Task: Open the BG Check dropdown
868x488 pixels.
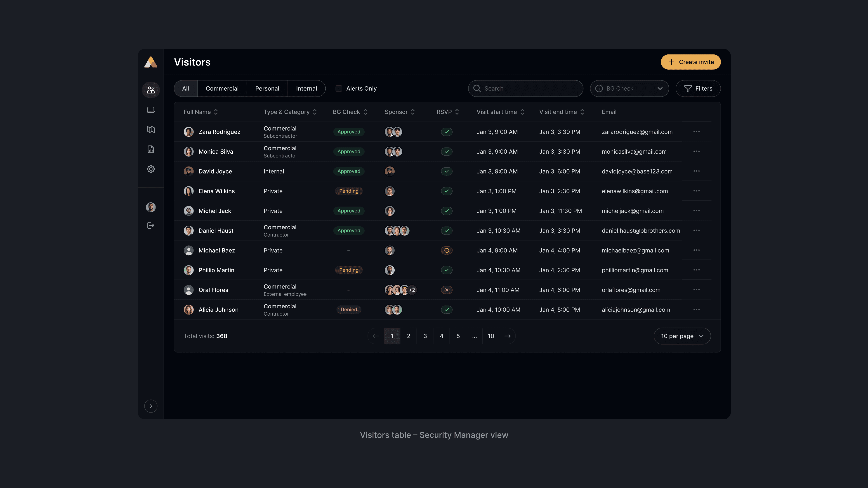Action: click(629, 89)
